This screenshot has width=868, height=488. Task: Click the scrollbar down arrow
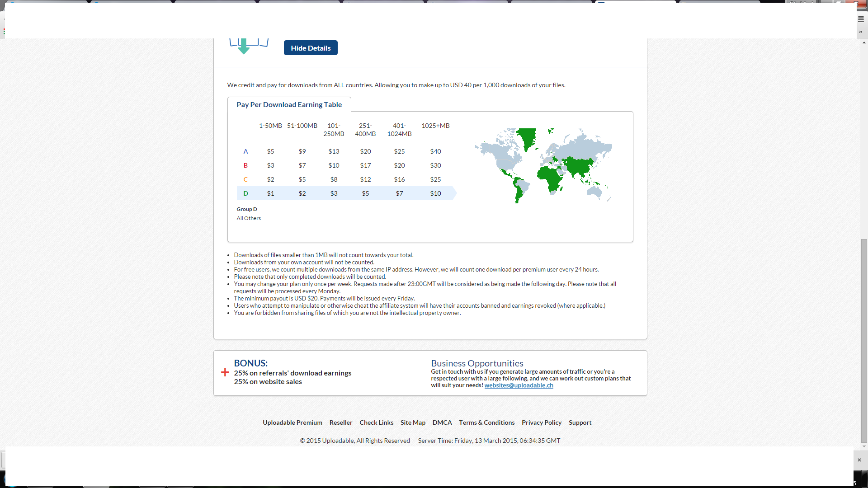[x=864, y=446]
